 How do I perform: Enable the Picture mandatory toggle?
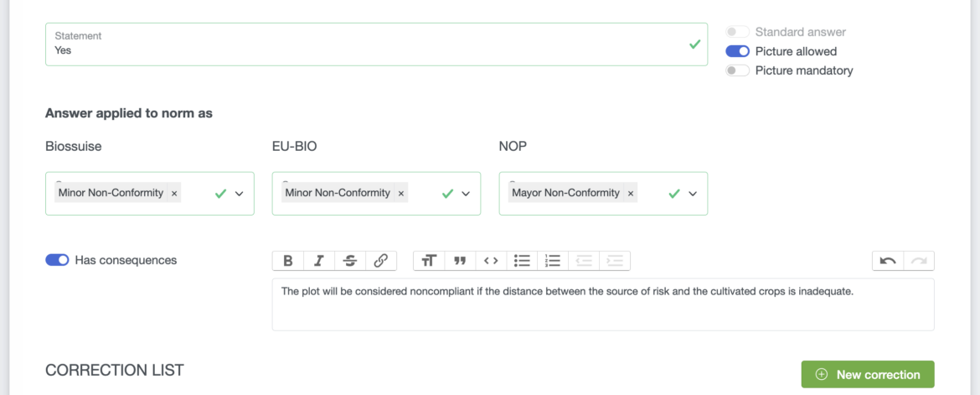[x=737, y=70]
